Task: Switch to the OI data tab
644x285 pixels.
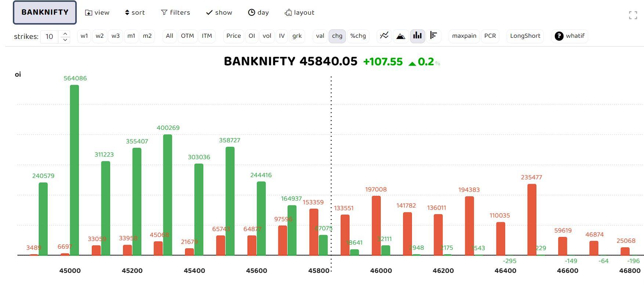Action: click(x=252, y=36)
